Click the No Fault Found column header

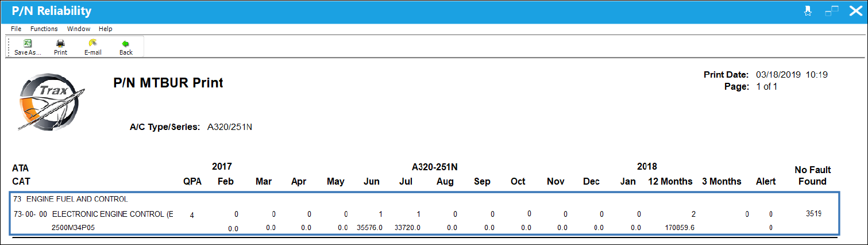[812, 175]
